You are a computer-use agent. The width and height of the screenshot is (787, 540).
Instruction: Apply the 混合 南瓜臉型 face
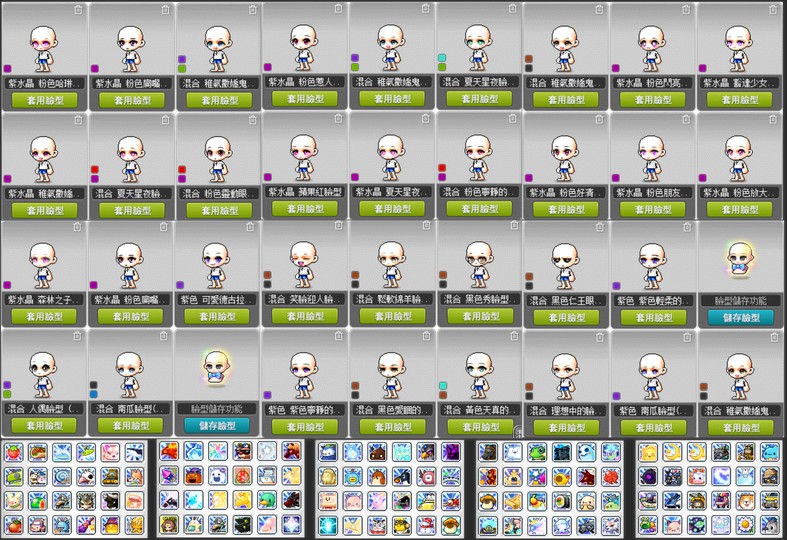(130, 426)
